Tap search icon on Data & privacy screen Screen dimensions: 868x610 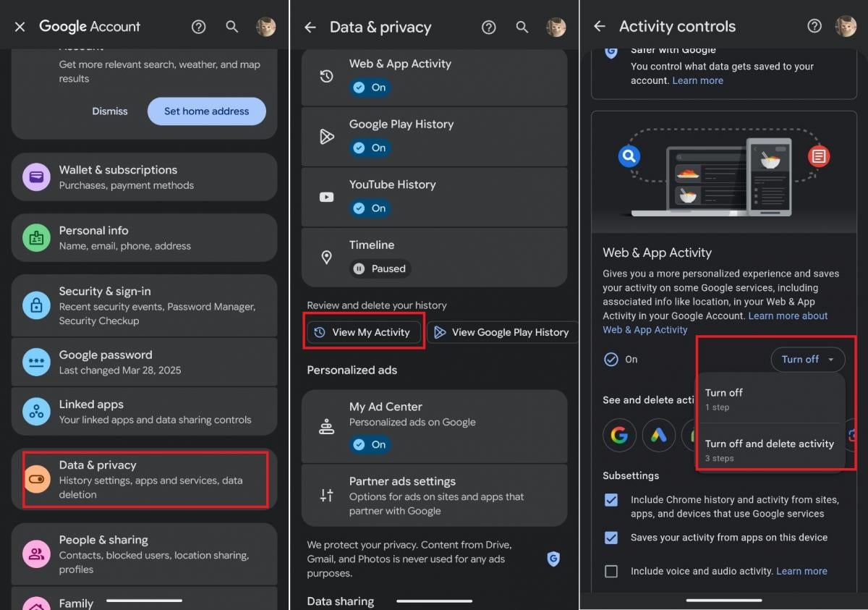pyautogui.click(x=522, y=27)
